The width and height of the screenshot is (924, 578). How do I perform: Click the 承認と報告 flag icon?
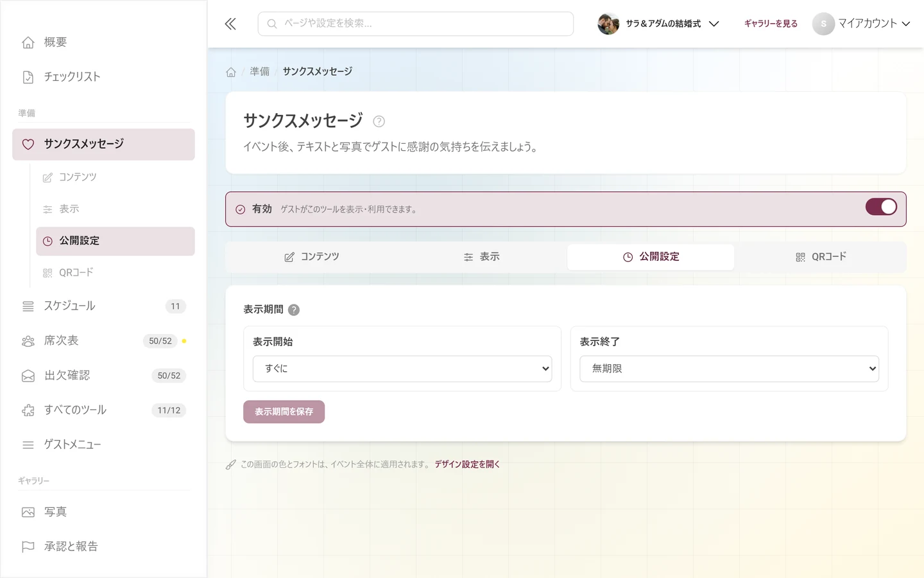(28, 547)
